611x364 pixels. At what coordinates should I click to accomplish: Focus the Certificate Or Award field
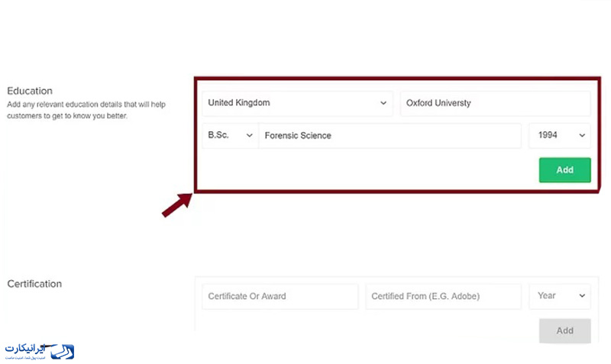click(x=280, y=296)
